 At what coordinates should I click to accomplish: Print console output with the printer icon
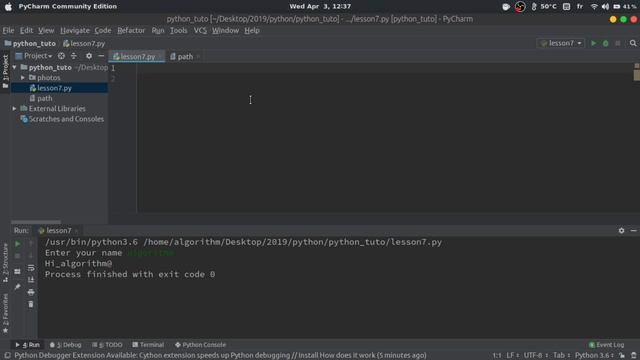[x=31, y=292]
